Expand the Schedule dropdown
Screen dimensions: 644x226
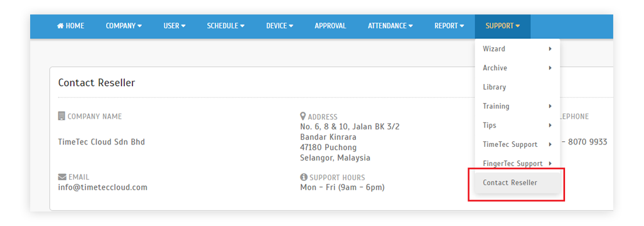pos(225,26)
